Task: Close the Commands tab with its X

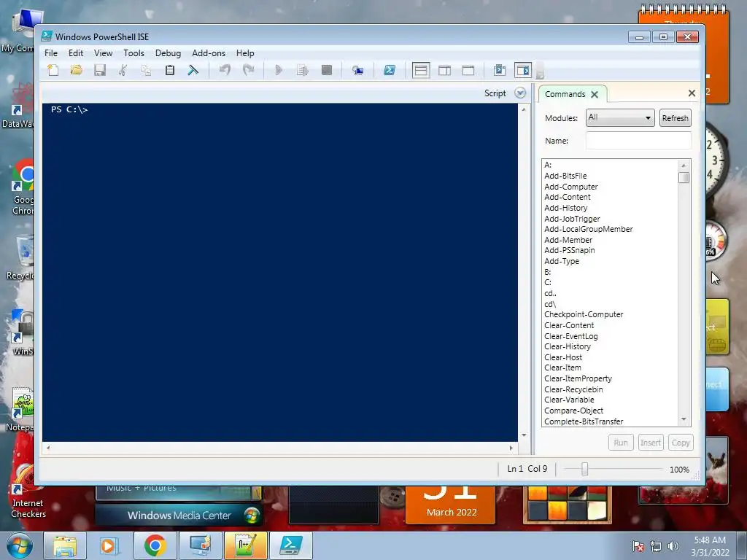Action: point(594,94)
